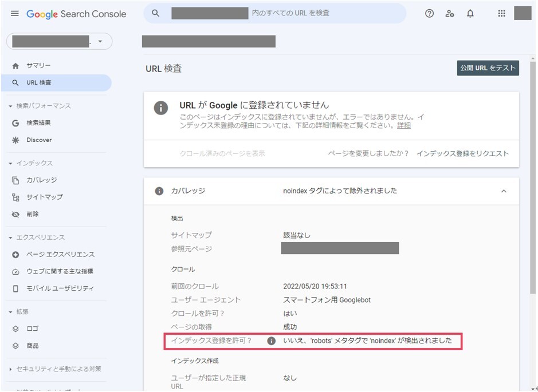Open the Google apps grid
538x392 pixels.
(x=502, y=14)
